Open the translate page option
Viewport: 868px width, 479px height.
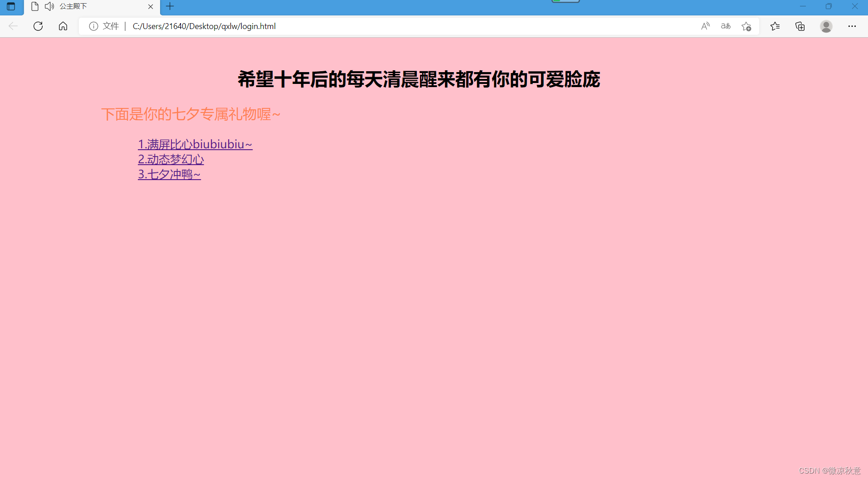(x=726, y=26)
